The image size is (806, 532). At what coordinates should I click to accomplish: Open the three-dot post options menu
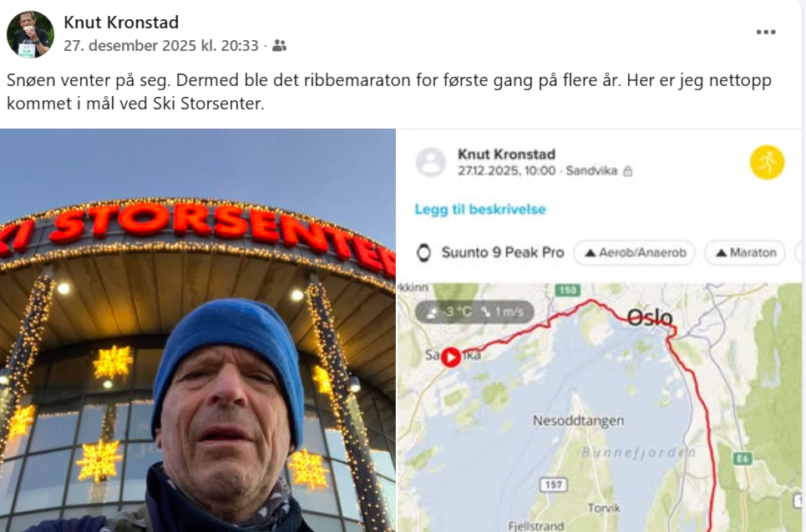pos(765,32)
